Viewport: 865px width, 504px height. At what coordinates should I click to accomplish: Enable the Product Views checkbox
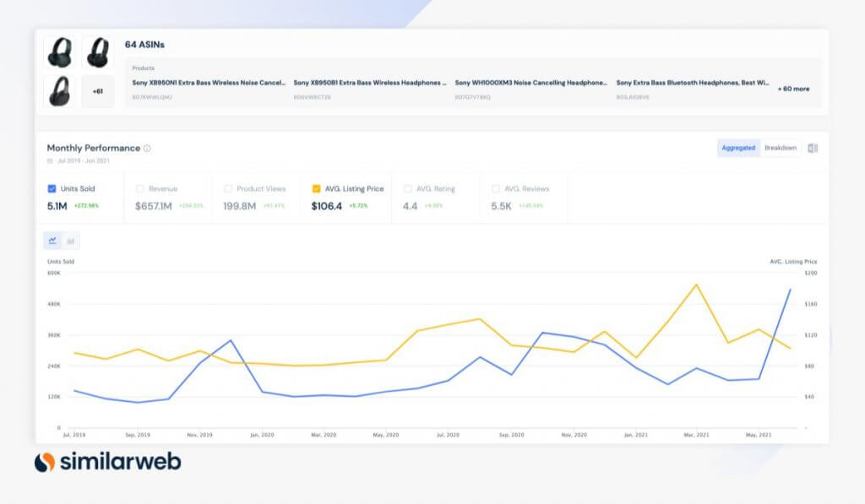[228, 188]
